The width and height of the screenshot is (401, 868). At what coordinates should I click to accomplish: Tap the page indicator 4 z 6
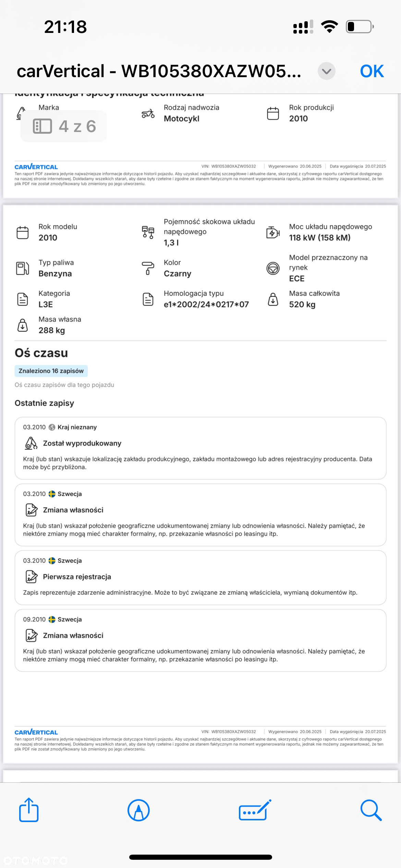tap(64, 126)
